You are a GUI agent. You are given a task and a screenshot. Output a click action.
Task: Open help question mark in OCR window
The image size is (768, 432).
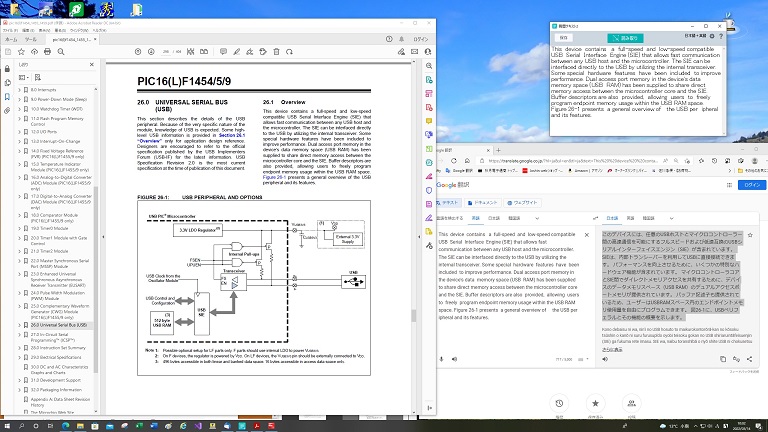(720, 36)
